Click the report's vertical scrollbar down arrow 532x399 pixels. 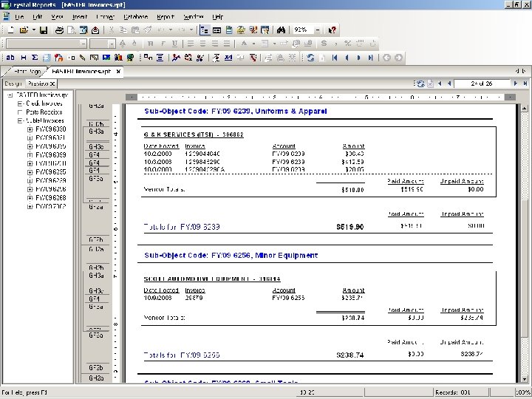525,379
